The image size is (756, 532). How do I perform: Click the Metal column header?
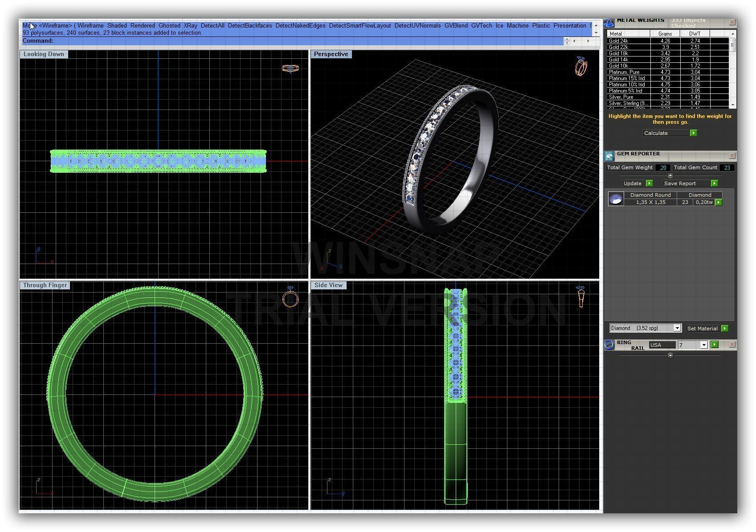pos(629,34)
